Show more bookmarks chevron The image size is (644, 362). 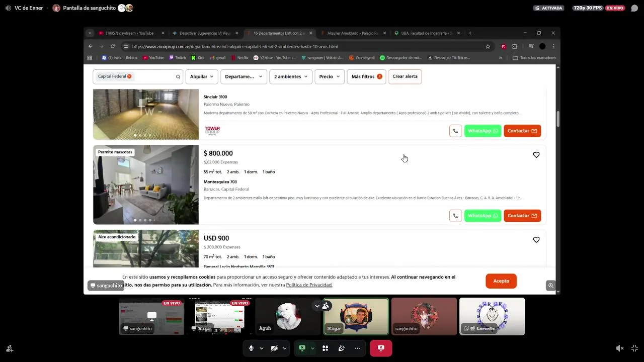(x=500, y=58)
